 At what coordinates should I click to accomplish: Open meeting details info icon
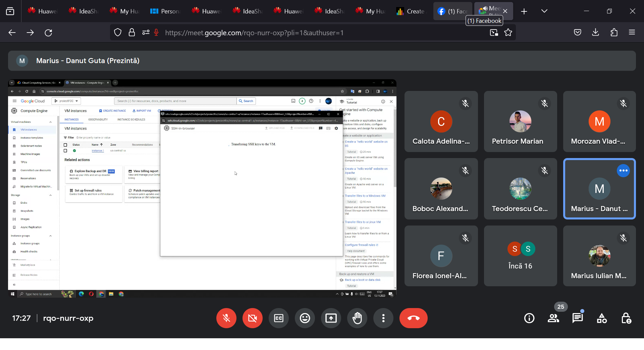[529, 318]
